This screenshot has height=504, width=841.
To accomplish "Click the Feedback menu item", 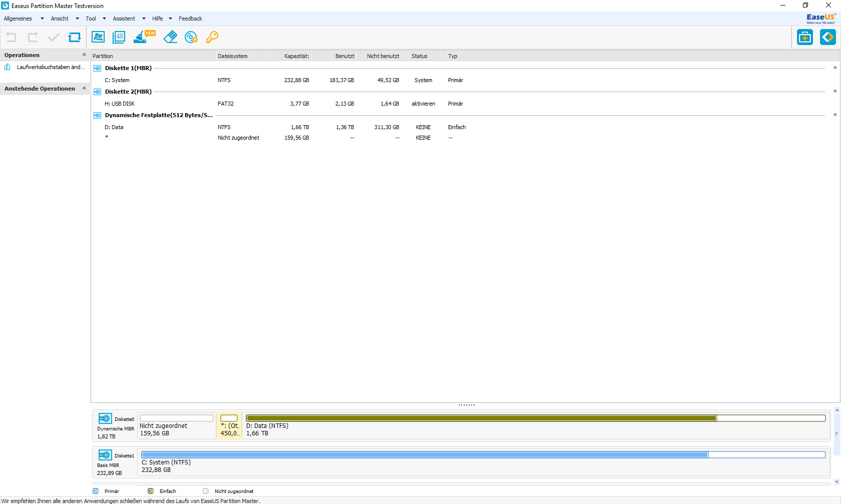I will coord(190,19).
